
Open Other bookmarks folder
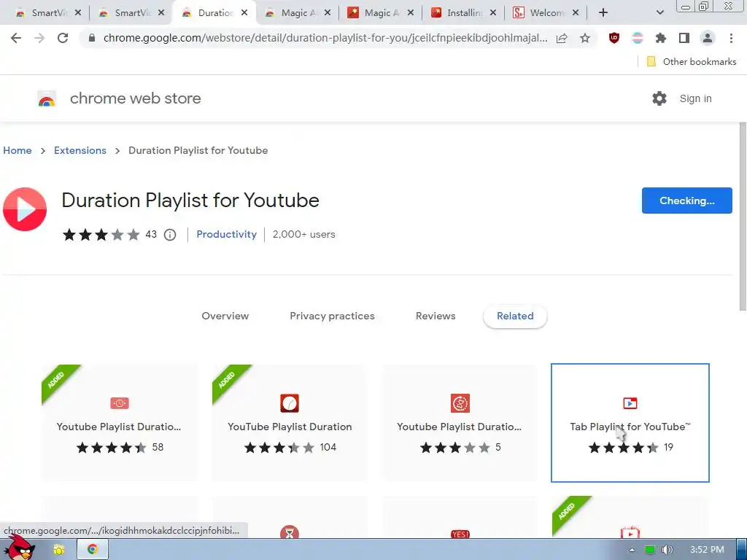coord(691,62)
